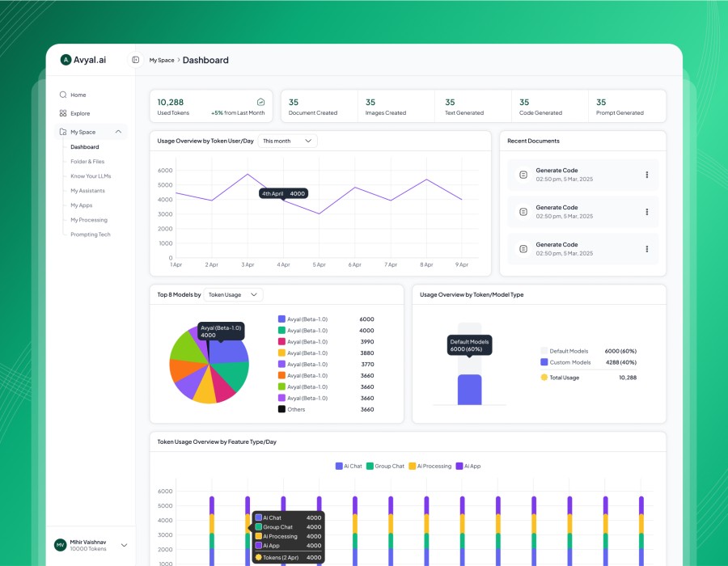Screen dimensions: 728x566
Task: Click the Explore grid icon
Action: (63, 113)
